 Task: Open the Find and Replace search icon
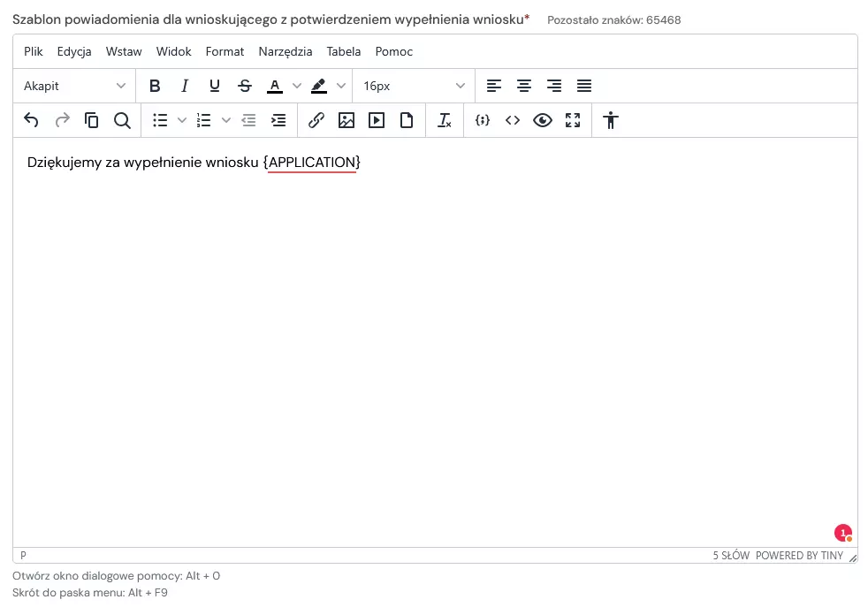123,120
